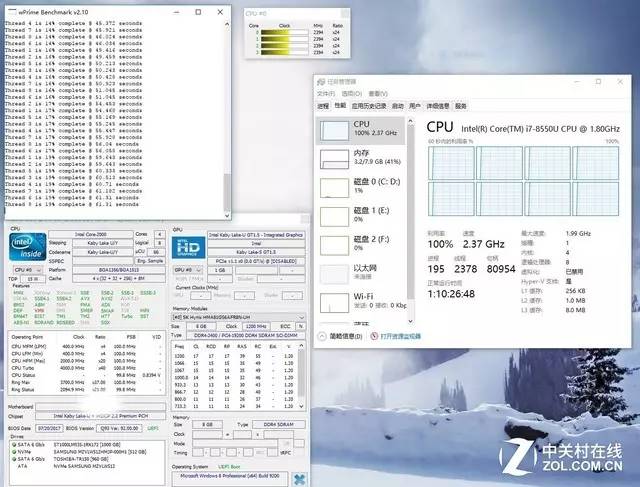Switch to the 详细信息 tab
The width and height of the screenshot is (640, 487).
pyautogui.click(x=438, y=106)
